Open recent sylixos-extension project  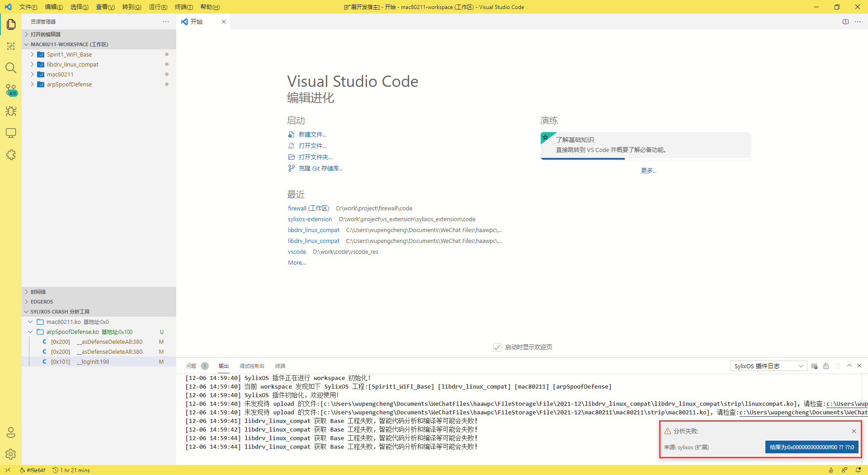(x=310, y=219)
